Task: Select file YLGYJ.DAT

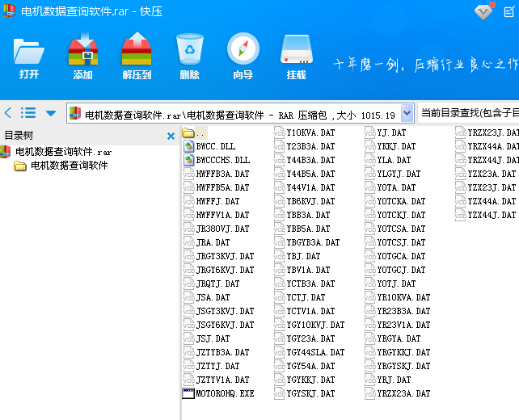Action: pos(392,174)
